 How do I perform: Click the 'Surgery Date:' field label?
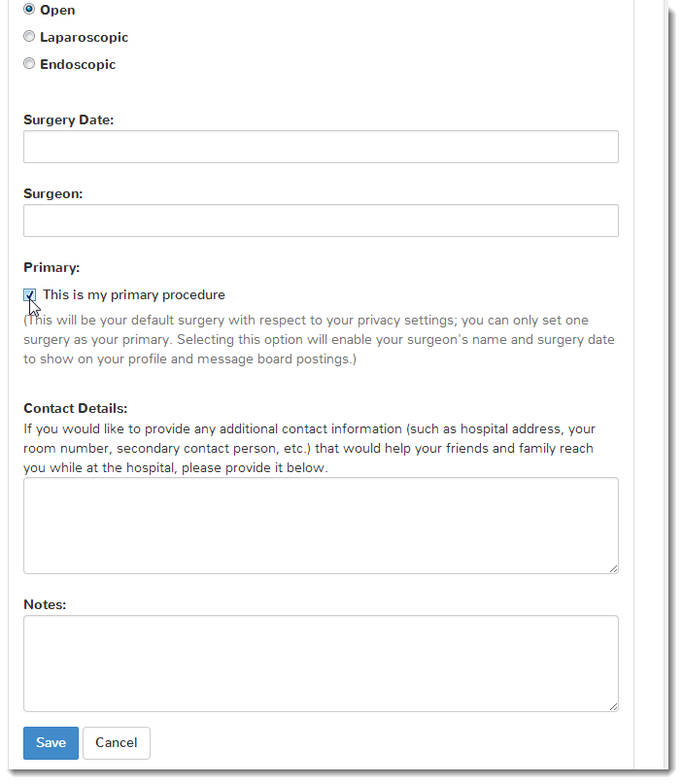tap(68, 119)
